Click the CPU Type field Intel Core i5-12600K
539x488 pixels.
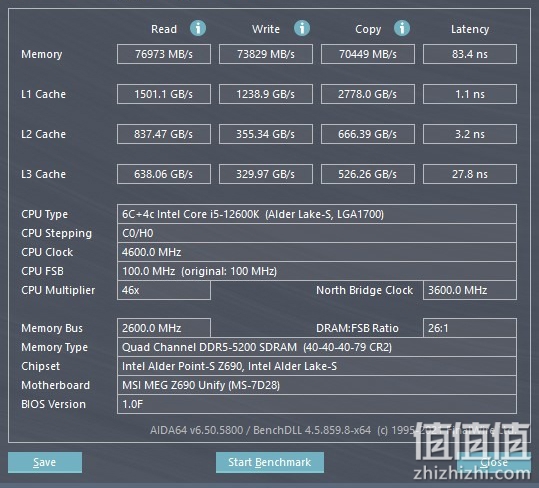tap(317, 214)
